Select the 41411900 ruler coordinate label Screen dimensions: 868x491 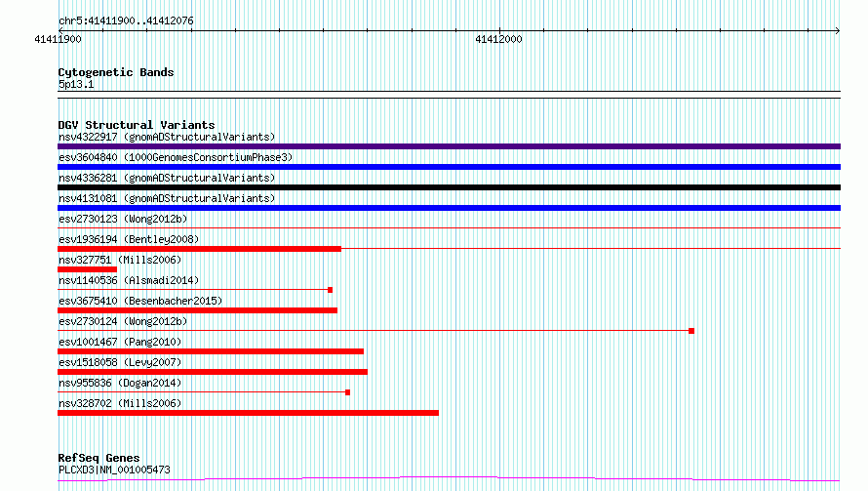[58, 39]
